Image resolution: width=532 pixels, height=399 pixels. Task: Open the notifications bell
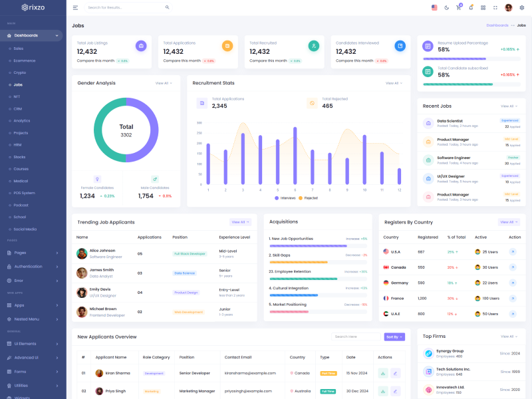click(471, 7)
